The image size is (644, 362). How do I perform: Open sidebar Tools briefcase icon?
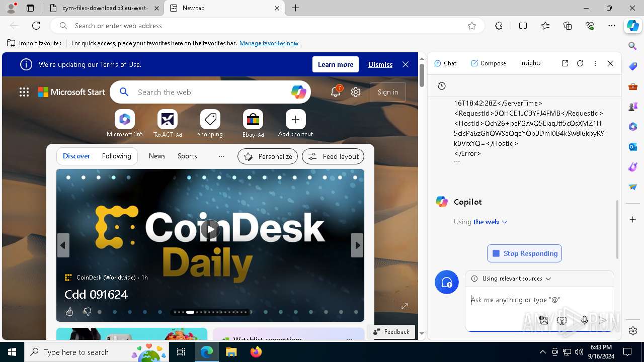(x=633, y=86)
